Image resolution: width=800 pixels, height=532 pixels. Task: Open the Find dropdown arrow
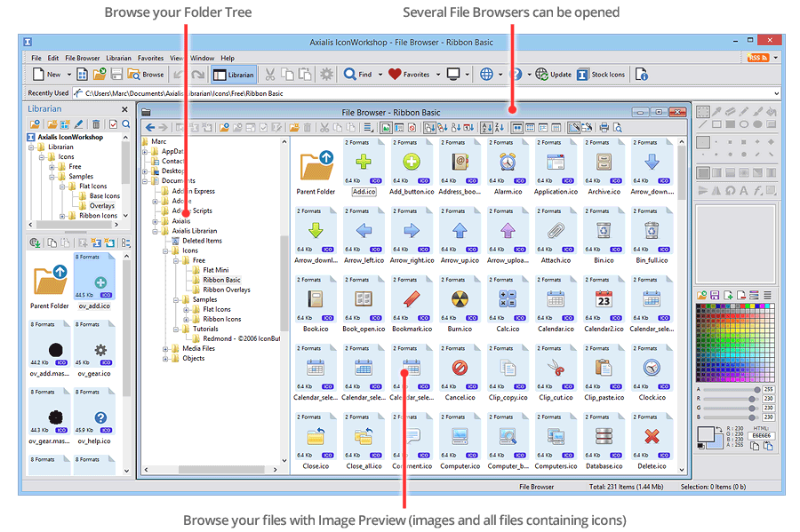pyautogui.click(x=380, y=75)
